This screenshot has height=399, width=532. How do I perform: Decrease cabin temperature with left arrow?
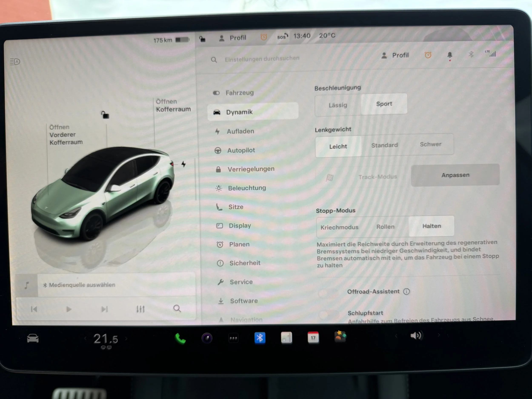tap(85, 339)
